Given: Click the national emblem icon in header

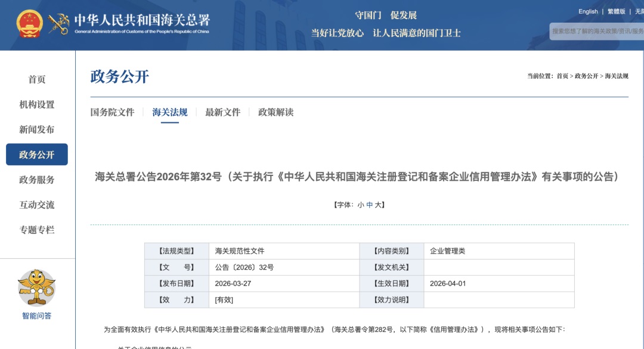Looking at the screenshot, I should click(29, 24).
